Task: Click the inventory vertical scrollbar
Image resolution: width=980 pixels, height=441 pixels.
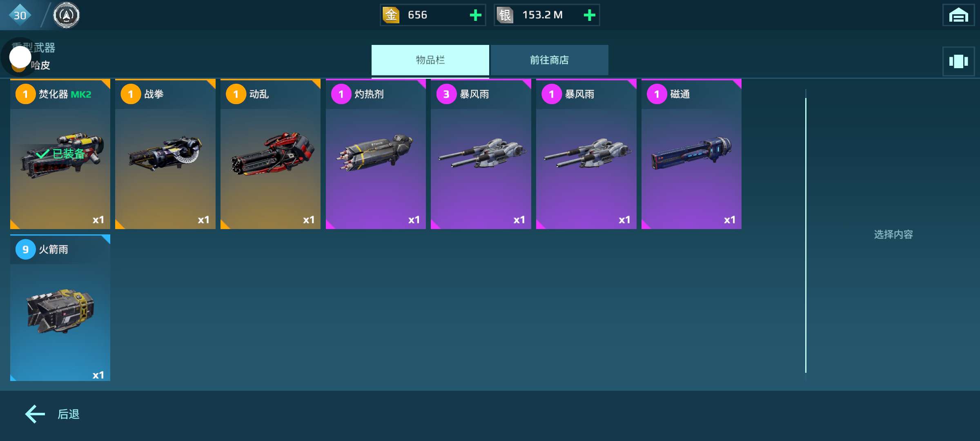Action: pos(806,235)
